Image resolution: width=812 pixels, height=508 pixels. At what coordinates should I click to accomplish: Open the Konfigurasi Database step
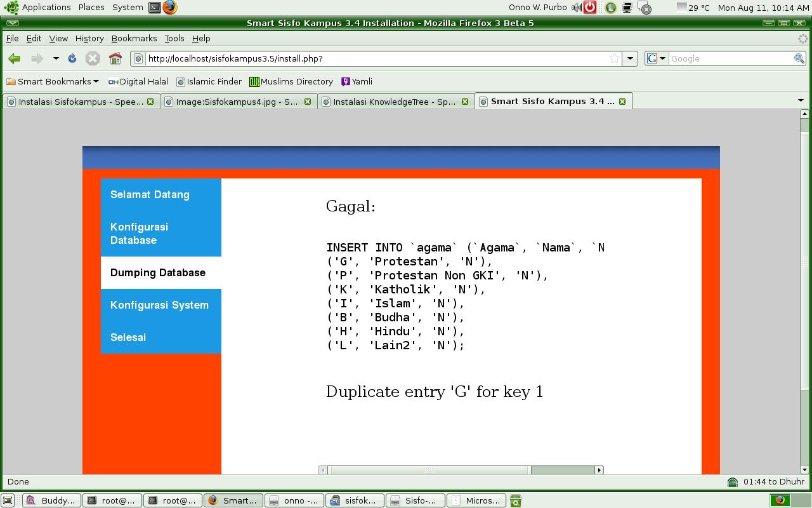pyautogui.click(x=139, y=234)
